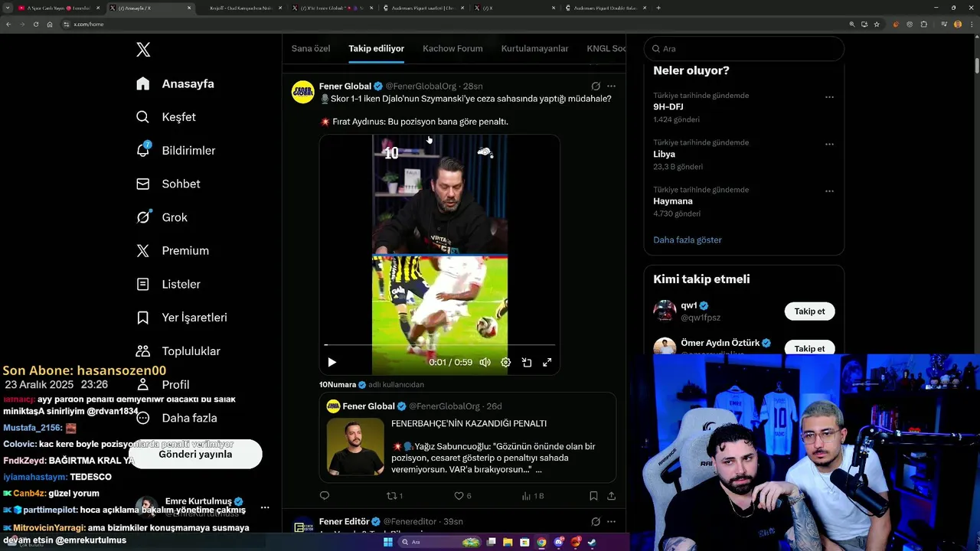
Task: Go back in the browser
Action: click(8, 24)
